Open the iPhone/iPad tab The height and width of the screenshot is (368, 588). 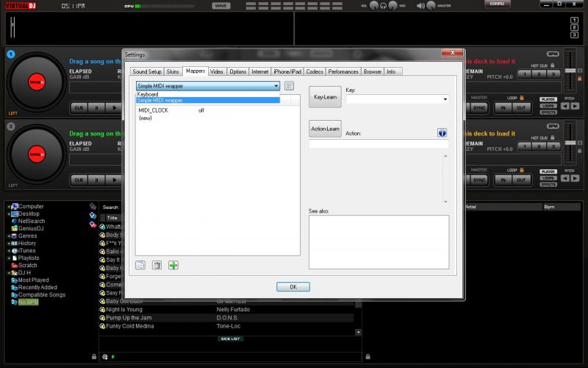(287, 71)
